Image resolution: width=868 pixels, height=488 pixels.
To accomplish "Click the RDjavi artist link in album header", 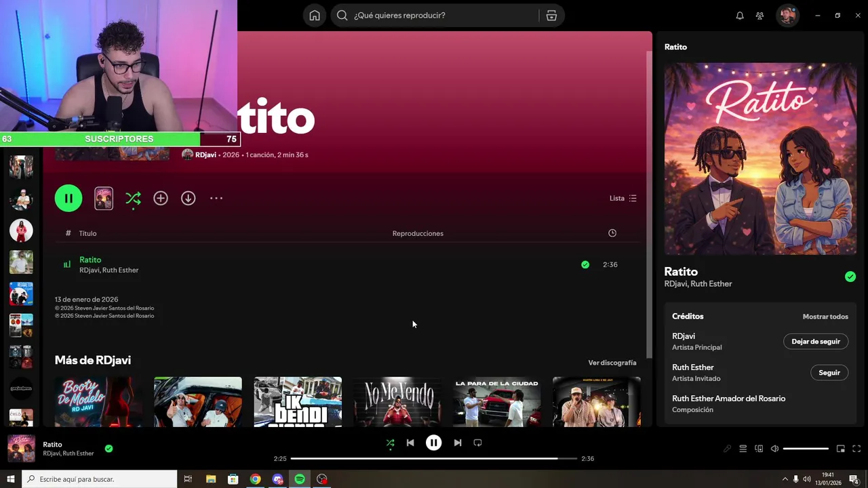I will point(205,155).
